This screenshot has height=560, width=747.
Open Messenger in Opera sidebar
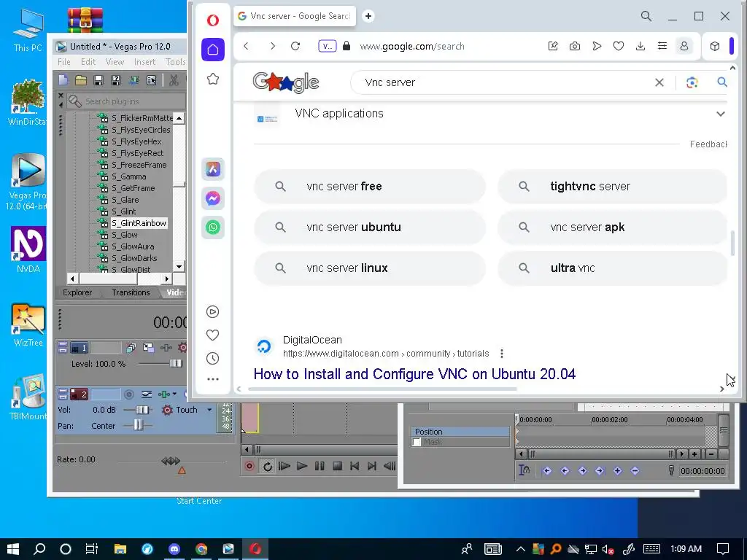point(213,198)
